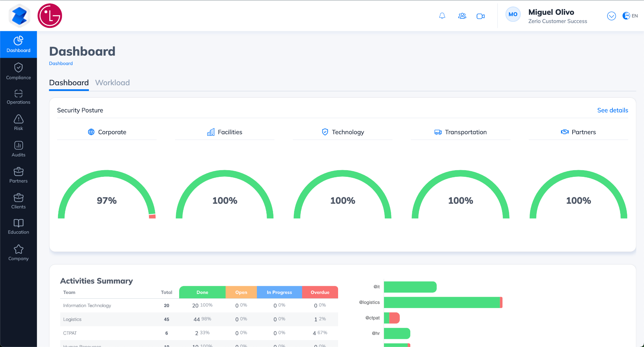Click the Facilities 100% gauge
The height and width of the screenshot is (347, 644).
click(225, 194)
